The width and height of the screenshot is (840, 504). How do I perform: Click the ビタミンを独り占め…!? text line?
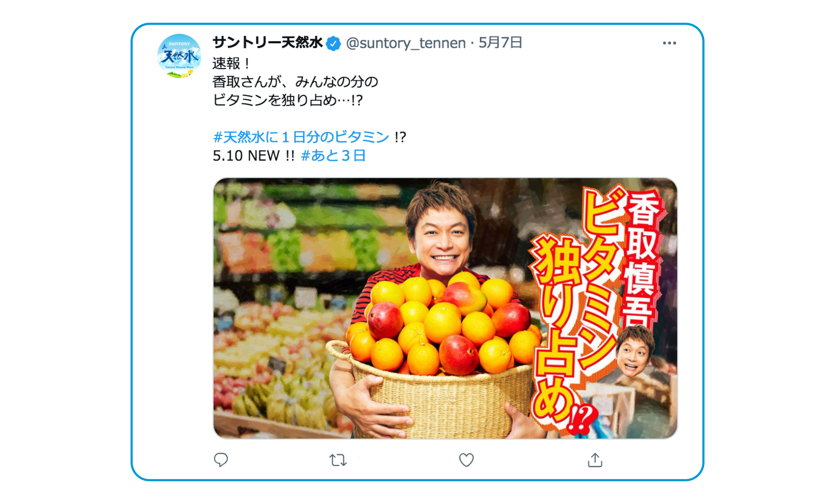coord(288,100)
